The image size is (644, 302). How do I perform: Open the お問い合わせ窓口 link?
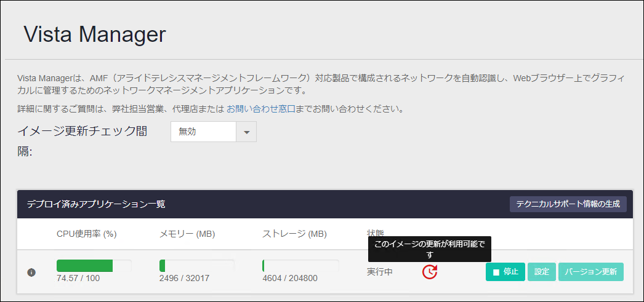pos(261,109)
